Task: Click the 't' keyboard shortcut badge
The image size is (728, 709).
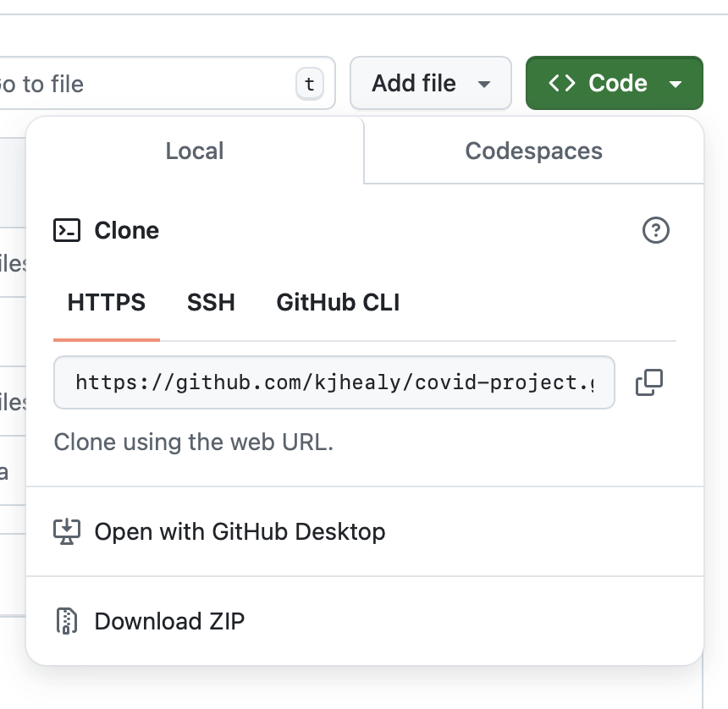Action: click(309, 84)
